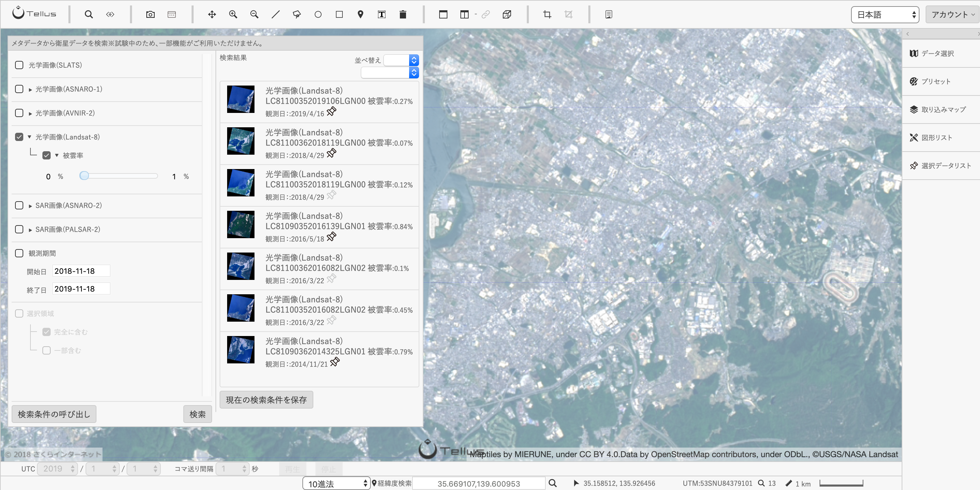Click the cloud cover slider track

(119, 176)
